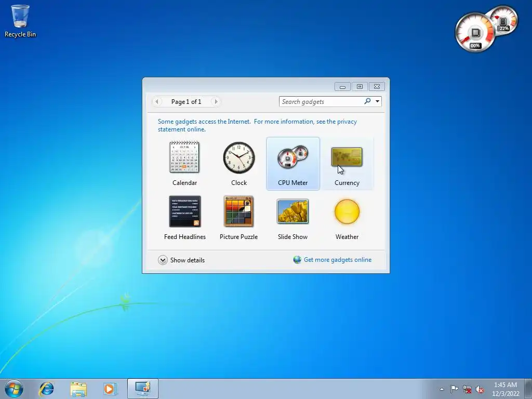Open the search gadgets dropdown arrow

pos(377,101)
